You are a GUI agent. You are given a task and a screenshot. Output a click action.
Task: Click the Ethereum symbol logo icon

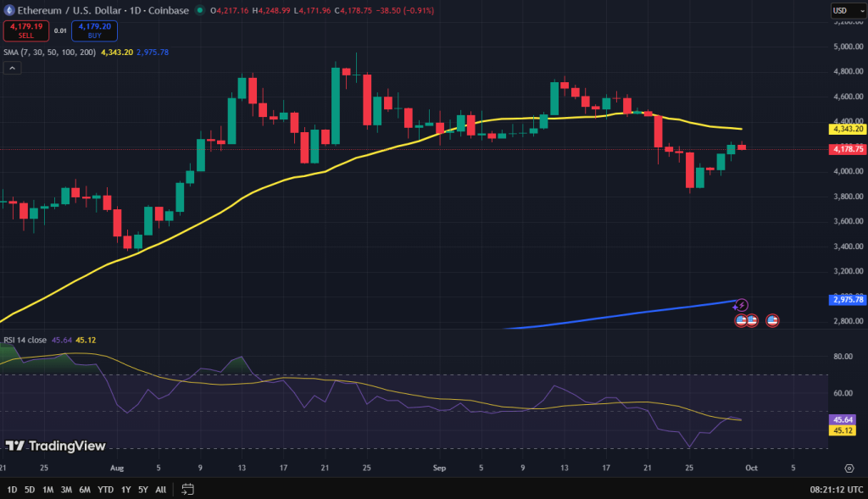point(8,10)
